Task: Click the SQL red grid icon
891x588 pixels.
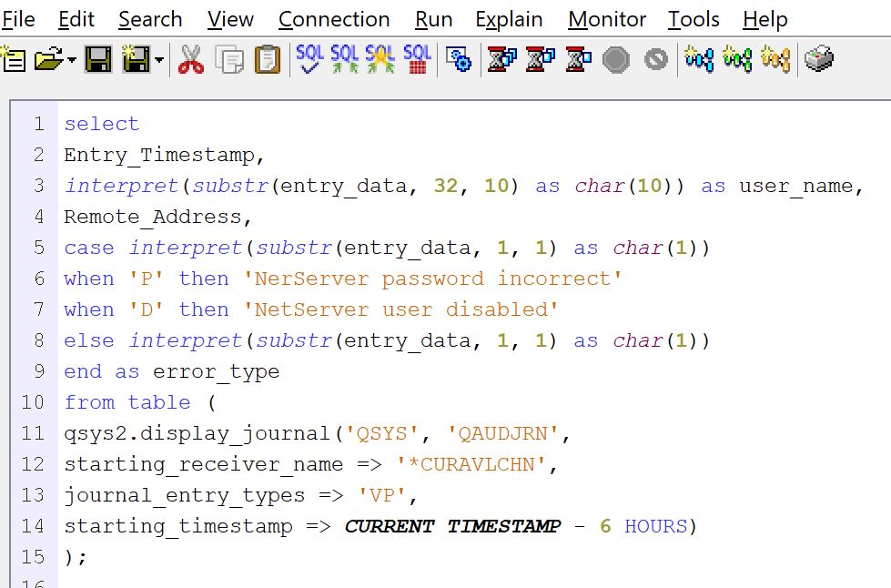Action: [417, 60]
